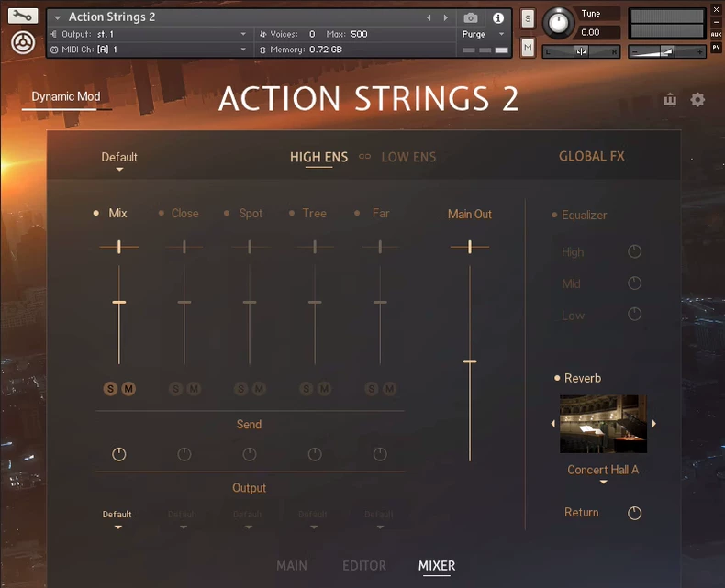
Task: Enable the Close microphone channel
Action: [x=162, y=213]
